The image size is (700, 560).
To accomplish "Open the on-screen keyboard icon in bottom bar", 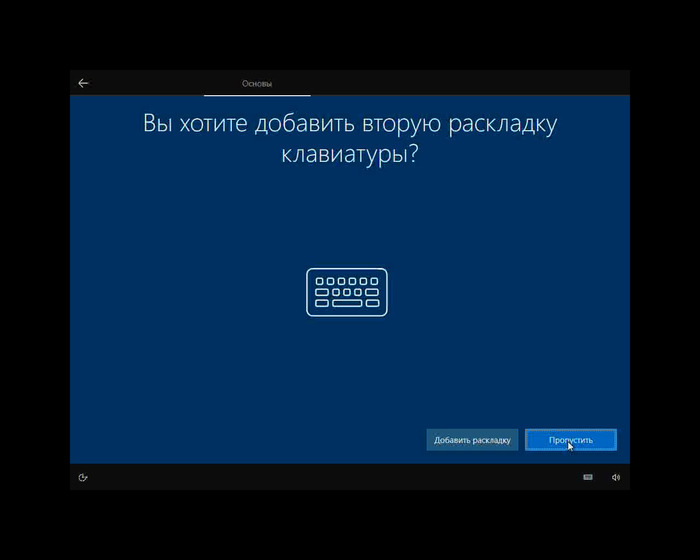I will click(x=588, y=477).
